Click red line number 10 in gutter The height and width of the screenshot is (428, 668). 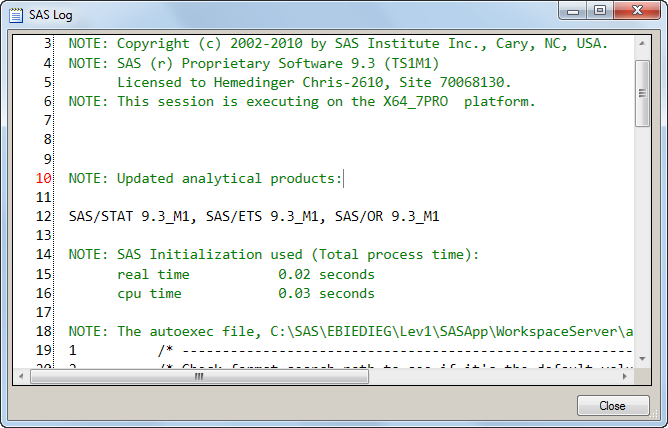[43, 178]
